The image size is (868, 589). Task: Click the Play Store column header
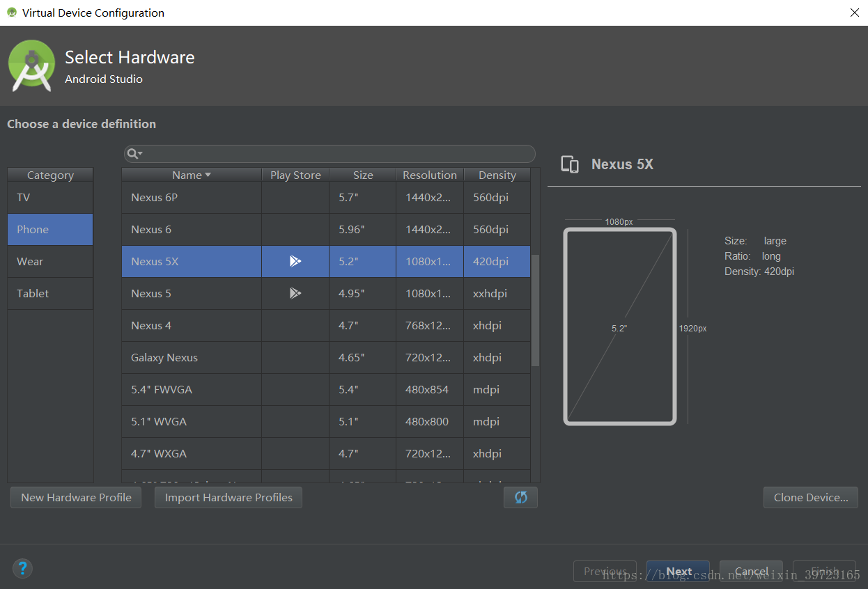point(295,175)
